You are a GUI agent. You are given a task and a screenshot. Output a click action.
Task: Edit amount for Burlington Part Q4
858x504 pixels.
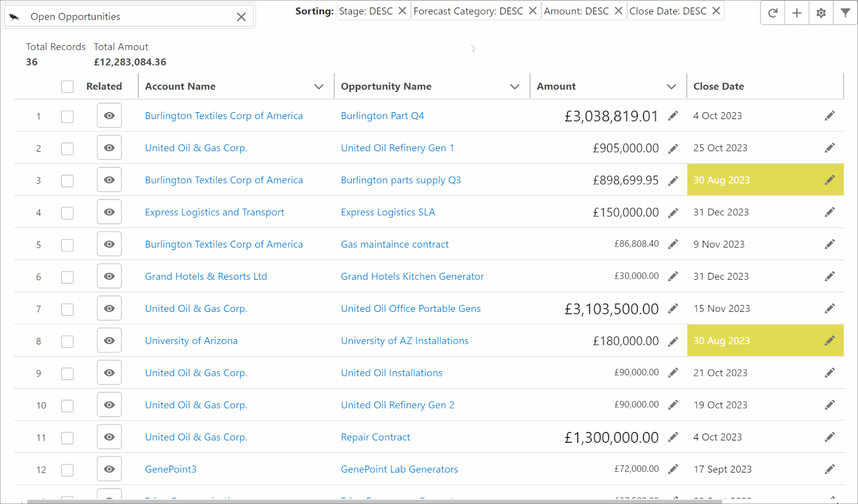(673, 116)
